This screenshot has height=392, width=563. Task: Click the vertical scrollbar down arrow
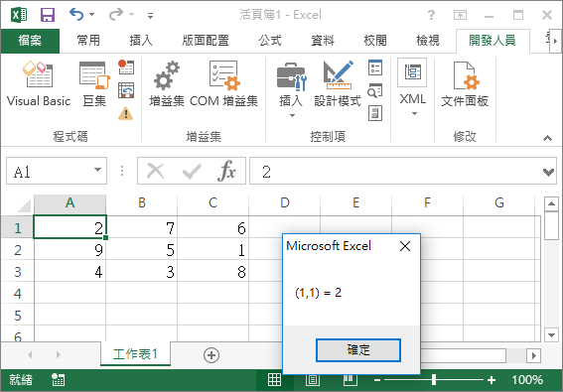click(551, 334)
